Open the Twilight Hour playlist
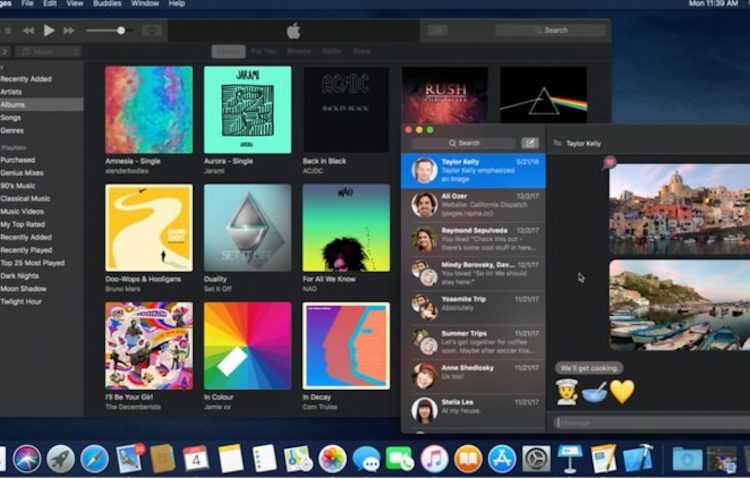Viewport: 750px width, 478px height. tap(41, 302)
